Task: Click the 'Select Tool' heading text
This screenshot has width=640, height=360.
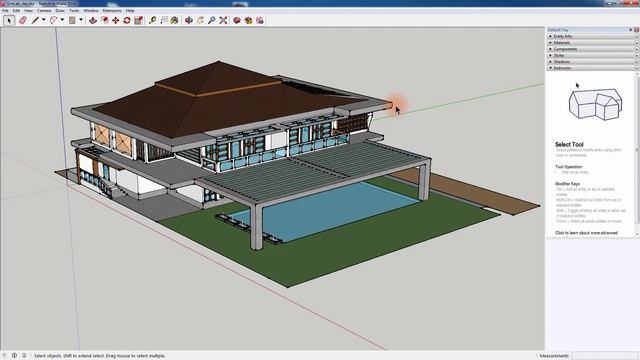Action: pos(569,144)
